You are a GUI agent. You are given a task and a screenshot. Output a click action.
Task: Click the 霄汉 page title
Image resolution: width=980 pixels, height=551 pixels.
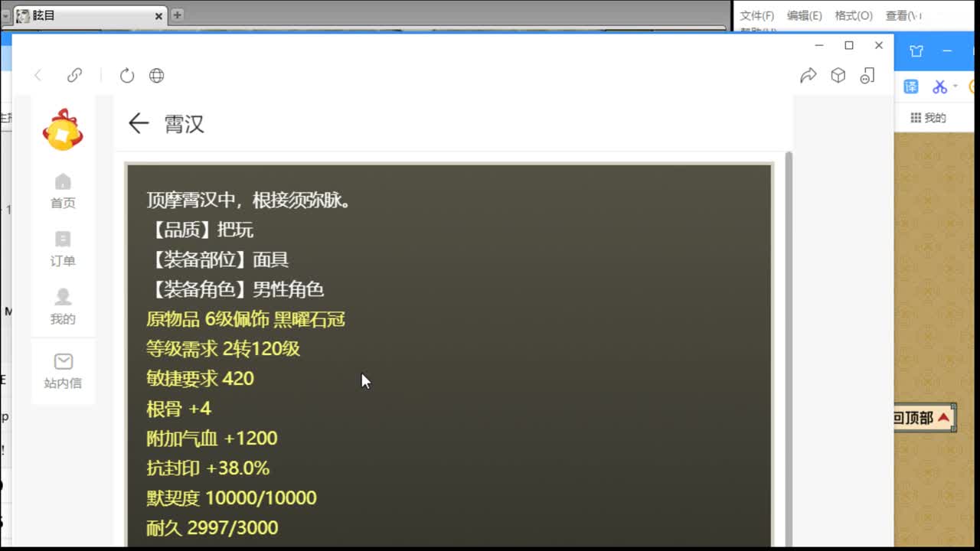point(185,124)
